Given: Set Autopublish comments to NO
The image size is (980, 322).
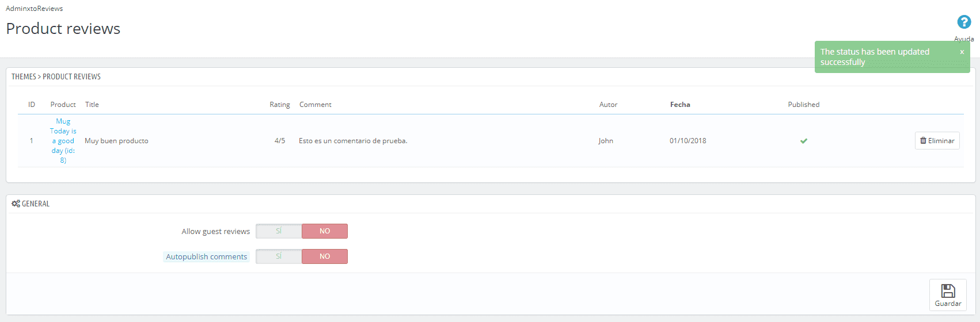Looking at the screenshot, I should click(x=325, y=256).
